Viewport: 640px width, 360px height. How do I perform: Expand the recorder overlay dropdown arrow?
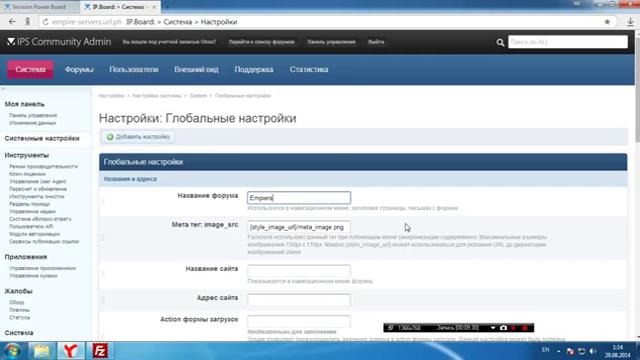(493, 328)
